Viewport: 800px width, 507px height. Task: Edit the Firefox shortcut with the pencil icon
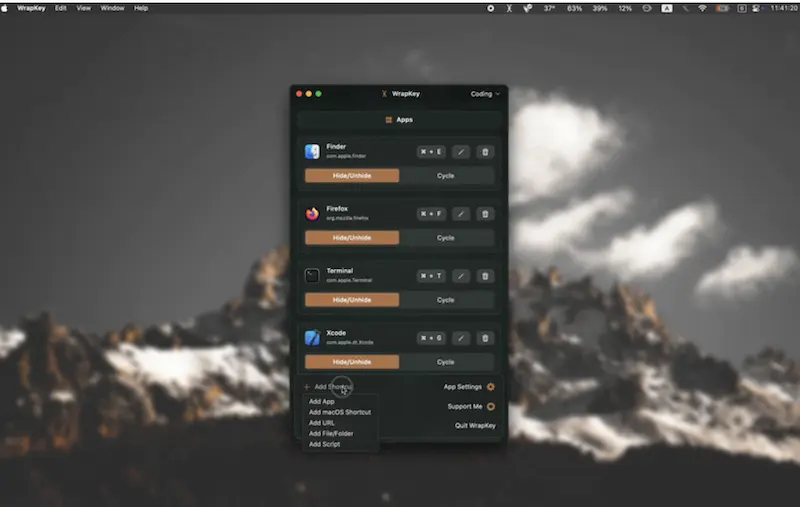[460, 214]
